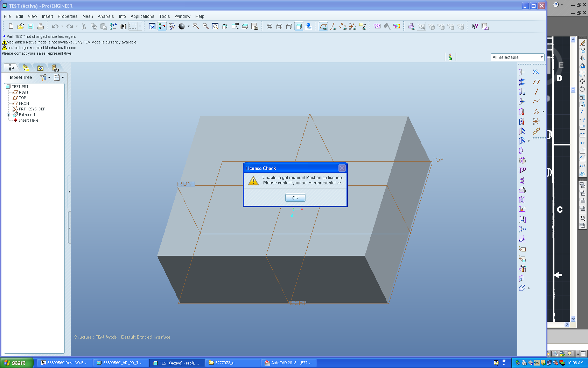Toggle datum axes display

333,26
